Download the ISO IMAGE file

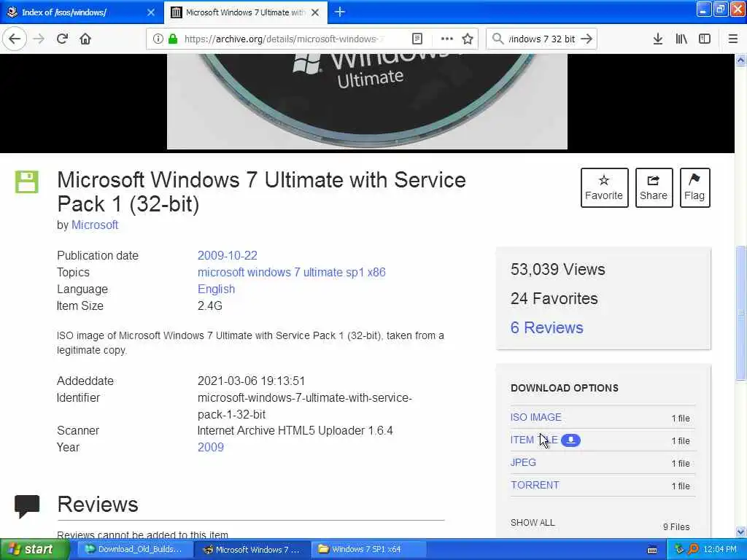pos(536,417)
